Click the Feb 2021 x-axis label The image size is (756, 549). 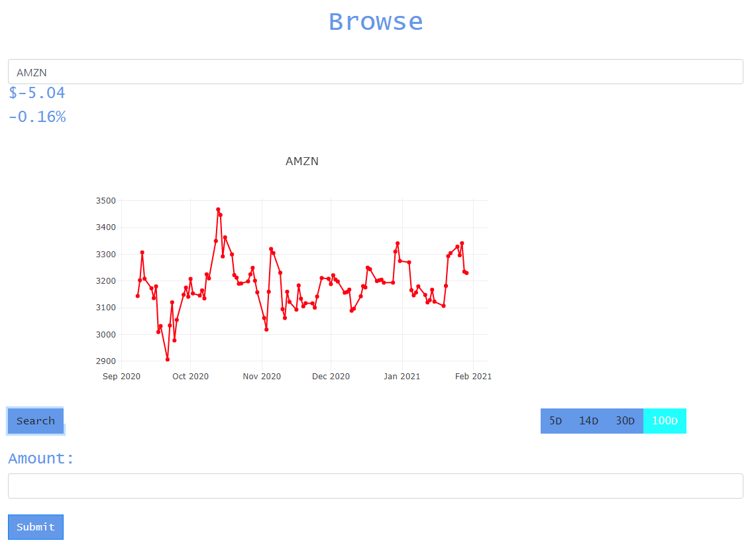(474, 377)
